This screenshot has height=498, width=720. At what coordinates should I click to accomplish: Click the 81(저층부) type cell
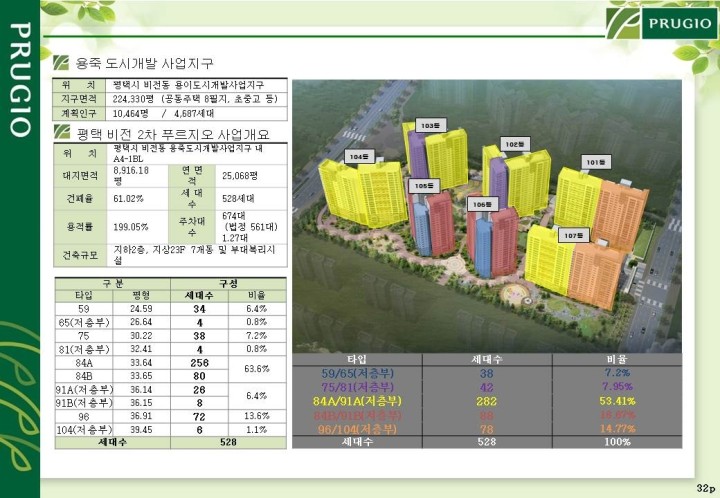tap(84, 349)
